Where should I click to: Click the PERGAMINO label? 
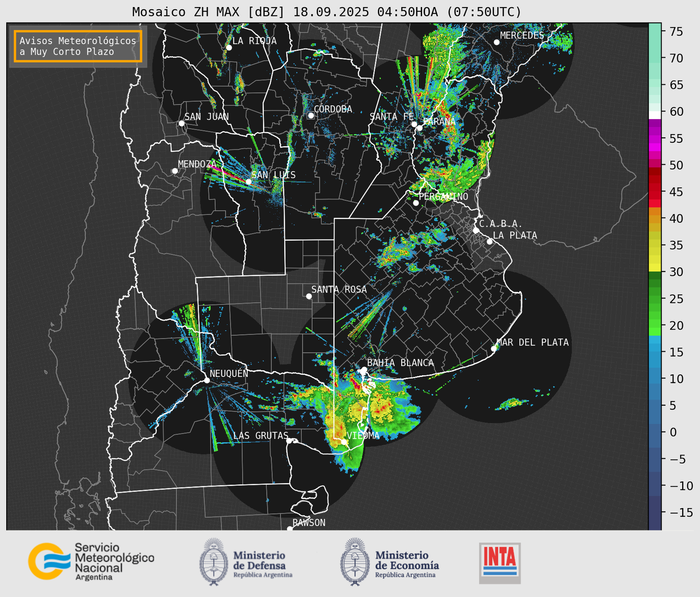pos(443,196)
